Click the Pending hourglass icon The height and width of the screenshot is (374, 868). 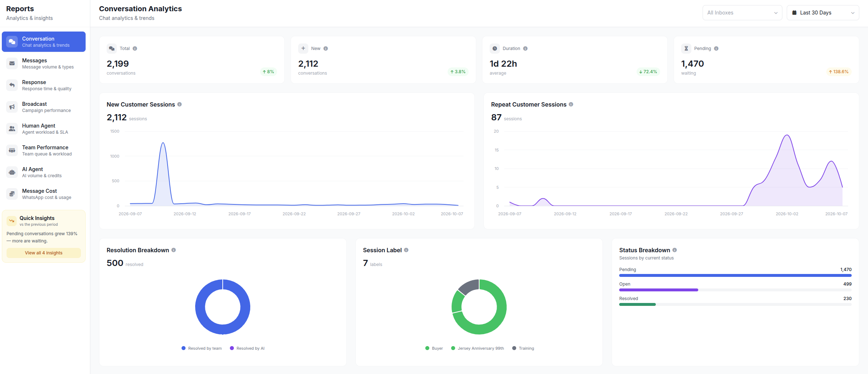click(x=686, y=48)
